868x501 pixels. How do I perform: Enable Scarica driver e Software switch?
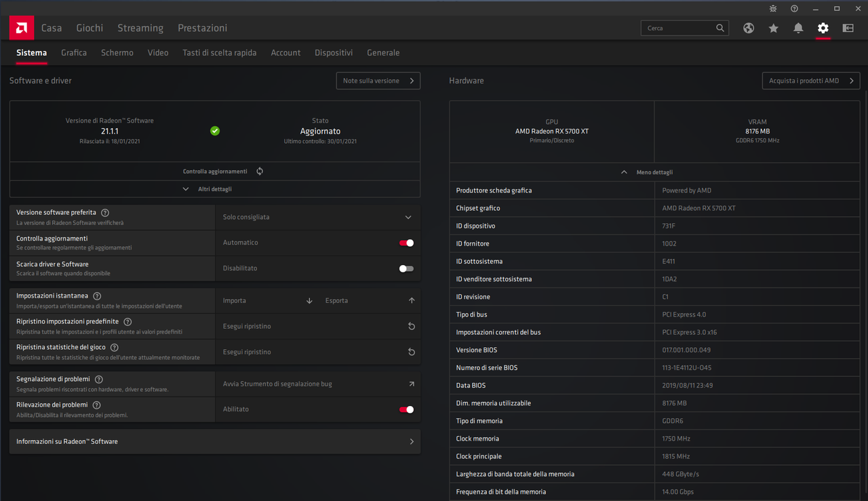coord(406,268)
